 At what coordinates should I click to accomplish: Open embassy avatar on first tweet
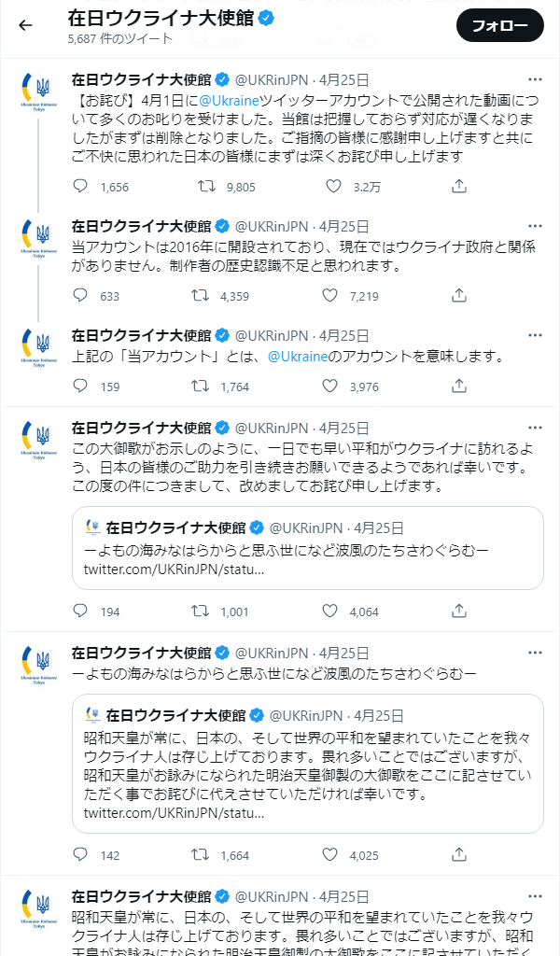pos(38,91)
